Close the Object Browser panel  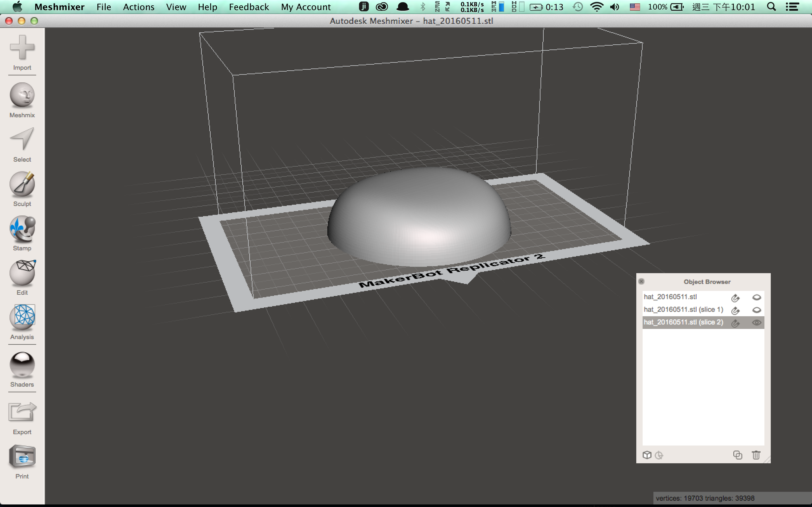(641, 281)
